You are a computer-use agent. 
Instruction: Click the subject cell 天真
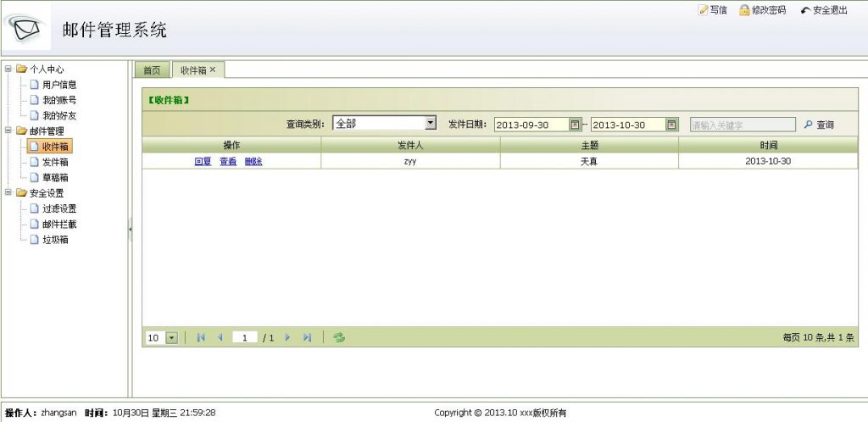(x=590, y=162)
